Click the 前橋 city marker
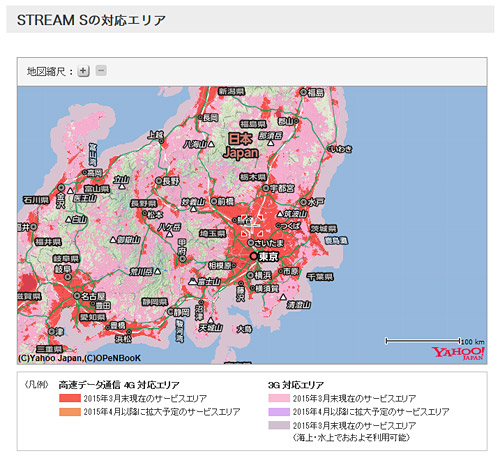Screen dimensions: 500x458 pyautogui.click(x=214, y=201)
